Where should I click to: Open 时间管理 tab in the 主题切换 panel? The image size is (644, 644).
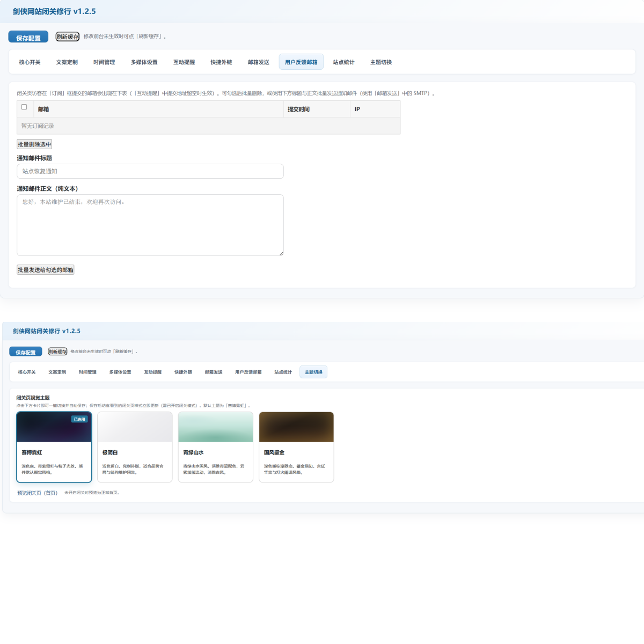click(x=87, y=372)
